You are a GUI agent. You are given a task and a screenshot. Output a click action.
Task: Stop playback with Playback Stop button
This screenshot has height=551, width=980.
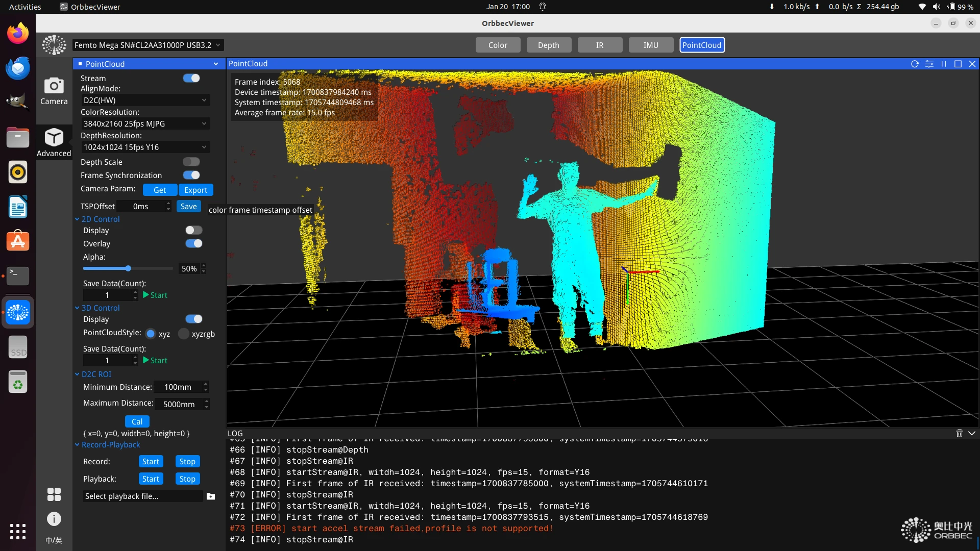click(x=187, y=479)
